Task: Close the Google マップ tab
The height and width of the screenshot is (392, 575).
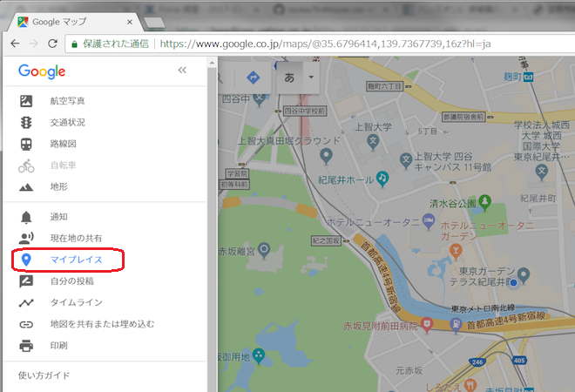Action: [x=130, y=23]
